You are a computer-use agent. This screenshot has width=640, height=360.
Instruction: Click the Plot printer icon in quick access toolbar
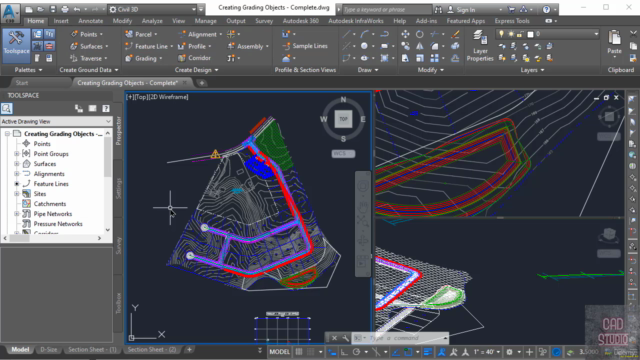[64, 9]
